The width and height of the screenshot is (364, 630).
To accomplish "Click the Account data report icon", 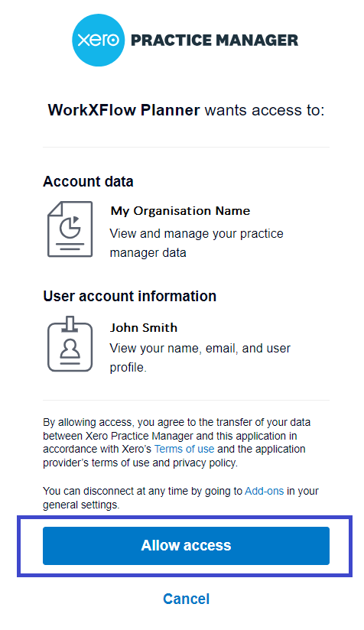I will (x=70, y=229).
